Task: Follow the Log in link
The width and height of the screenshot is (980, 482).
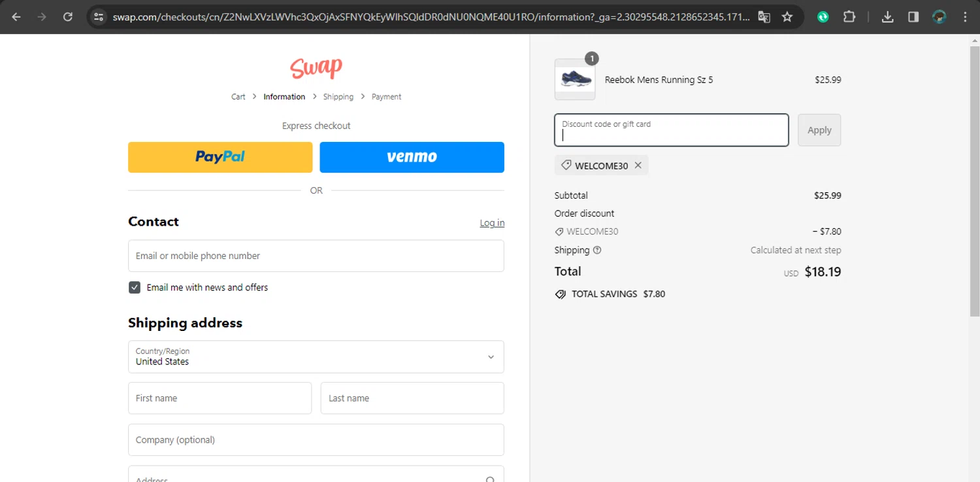Action: coord(492,223)
